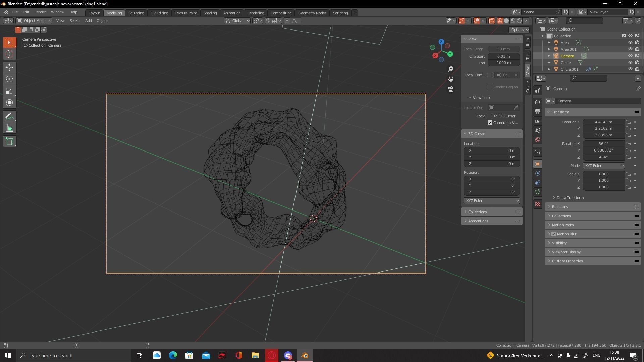
Task: Select the Measure tool
Action: pyautogui.click(x=9, y=128)
